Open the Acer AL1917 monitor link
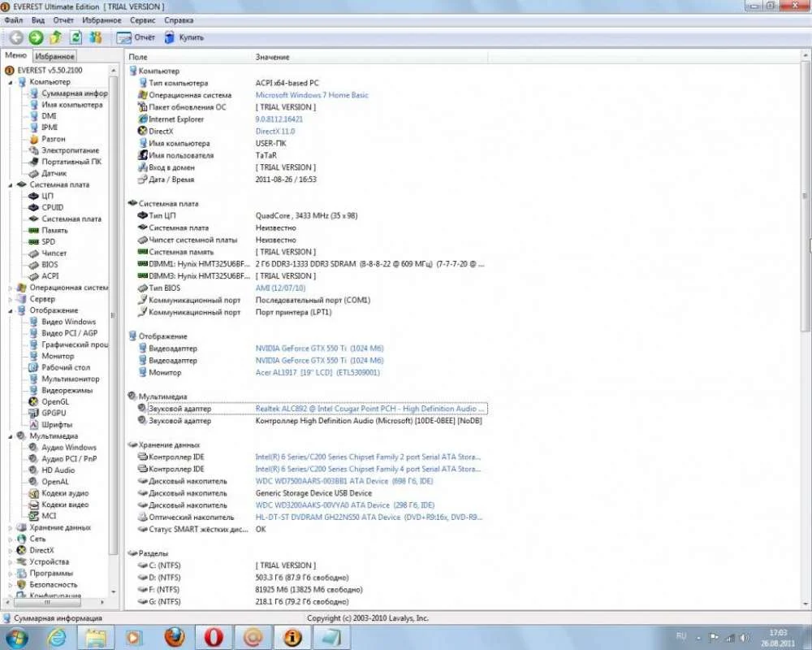Screen dimensions: 812x650 [x=317, y=372]
